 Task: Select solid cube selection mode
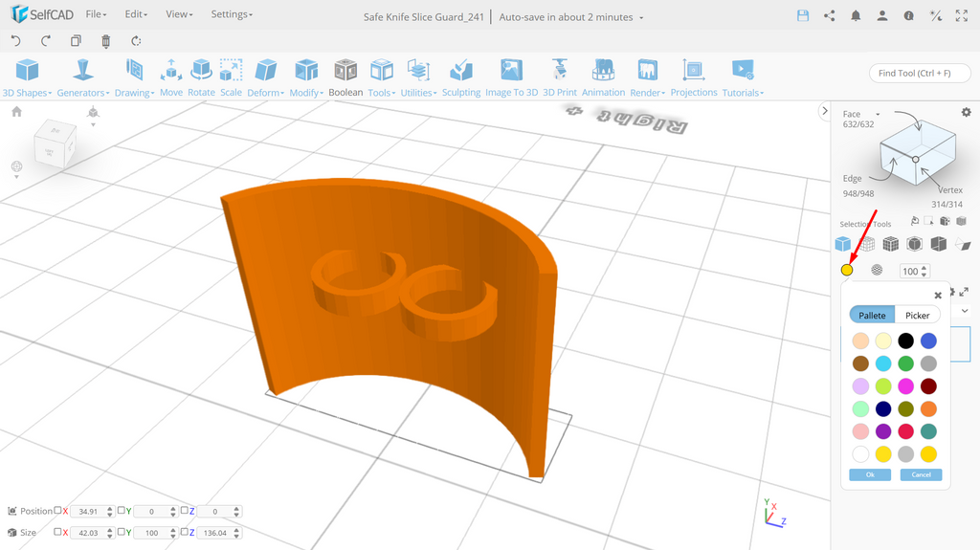pyautogui.click(x=843, y=244)
